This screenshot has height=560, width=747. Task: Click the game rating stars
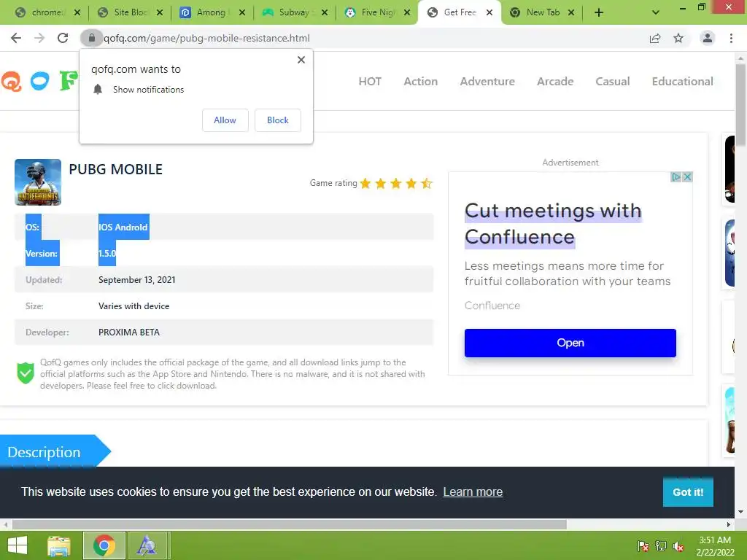(x=396, y=183)
